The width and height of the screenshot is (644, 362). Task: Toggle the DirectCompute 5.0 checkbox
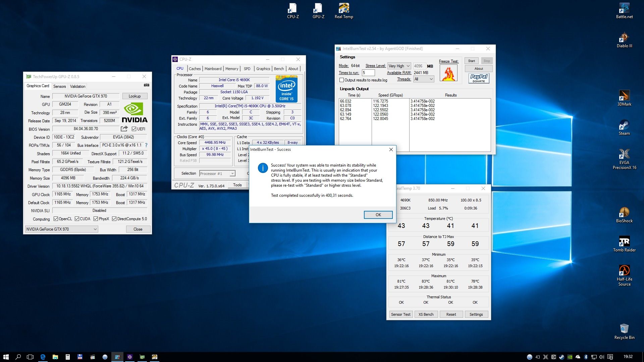tap(114, 219)
